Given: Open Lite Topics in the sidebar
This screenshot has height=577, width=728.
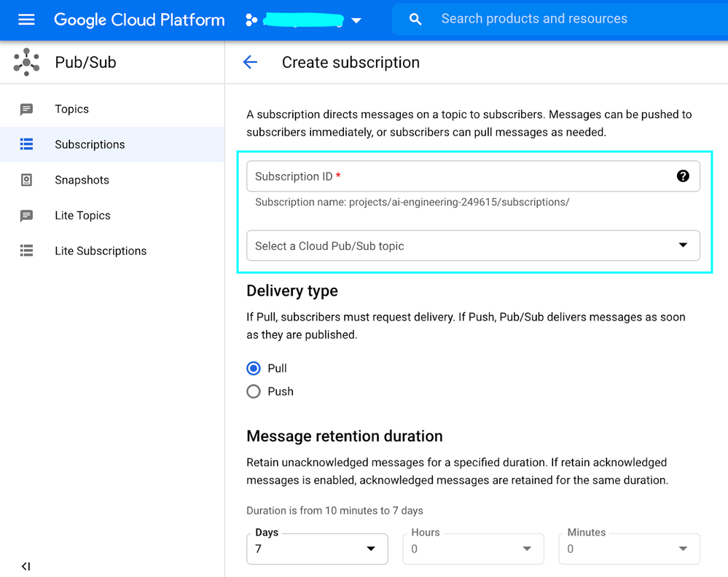Looking at the screenshot, I should (82, 216).
